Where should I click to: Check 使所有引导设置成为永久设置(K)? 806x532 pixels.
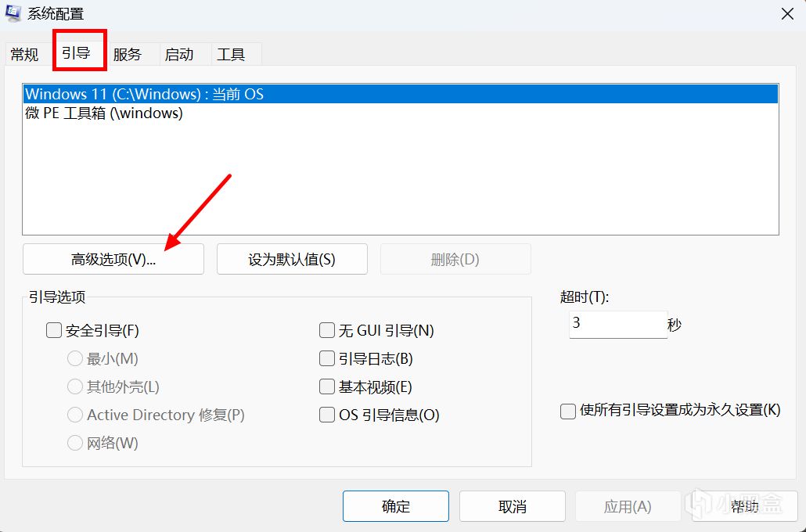(567, 411)
